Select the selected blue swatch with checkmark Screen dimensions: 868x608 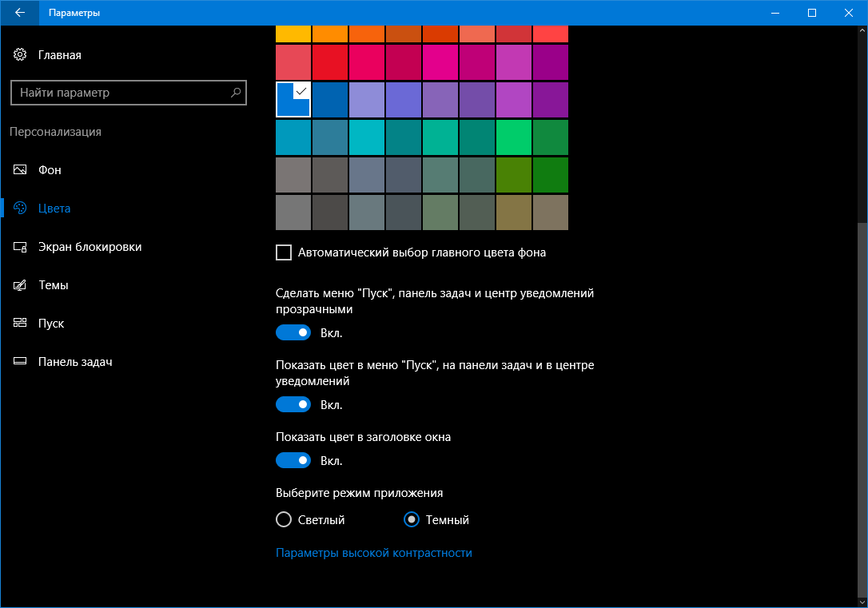pyautogui.click(x=293, y=100)
